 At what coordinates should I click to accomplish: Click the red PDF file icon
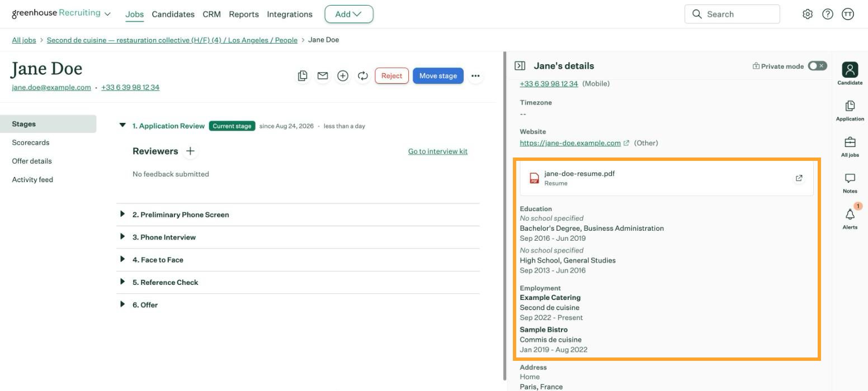[x=535, y=178]
